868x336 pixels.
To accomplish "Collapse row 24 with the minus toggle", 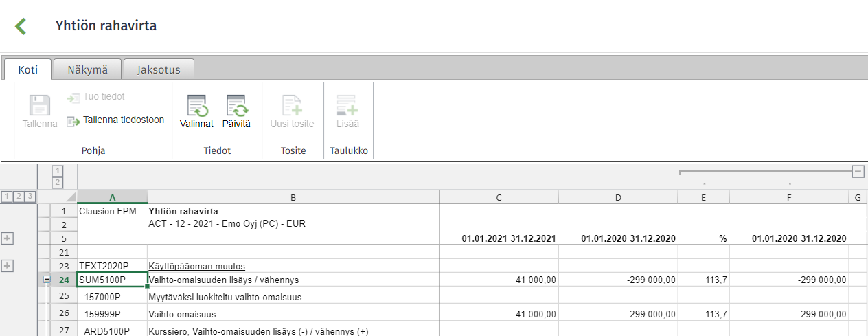I will pyautogui.click(x=47, y=280).
